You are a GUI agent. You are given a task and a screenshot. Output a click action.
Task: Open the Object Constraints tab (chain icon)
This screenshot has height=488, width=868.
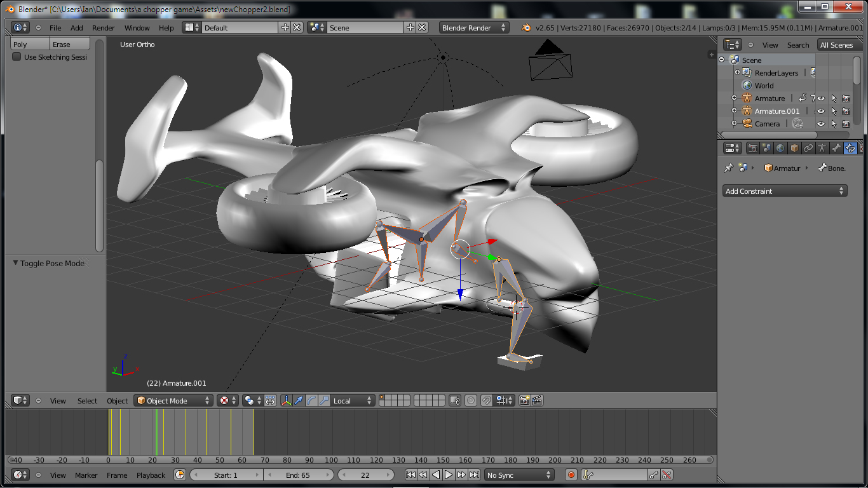pos(808,148)
